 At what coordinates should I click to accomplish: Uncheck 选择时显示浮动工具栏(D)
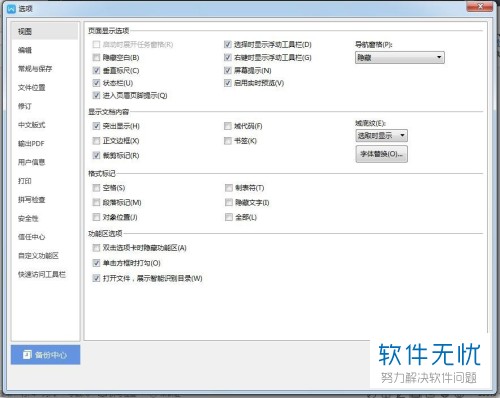(x=228, y=44)
